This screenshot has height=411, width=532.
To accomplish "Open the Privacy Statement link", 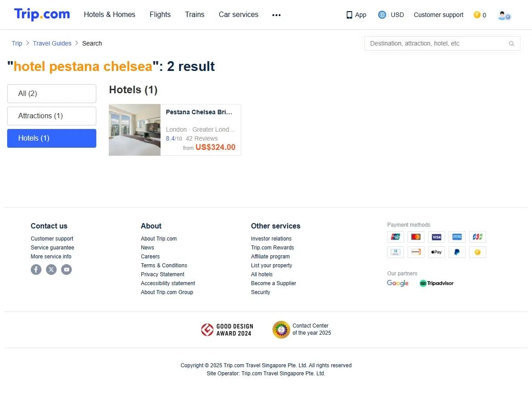I will (x=162, y=274).
